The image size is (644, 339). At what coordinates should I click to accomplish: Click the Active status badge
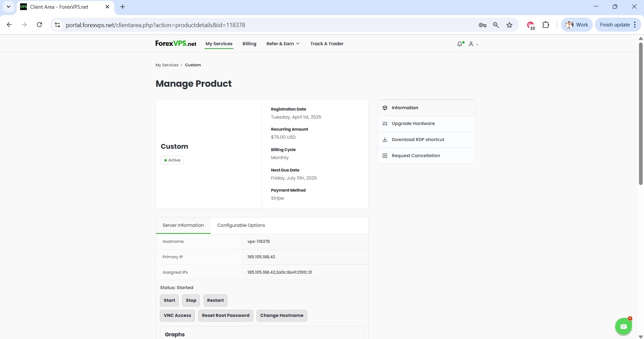click(172, 160)
